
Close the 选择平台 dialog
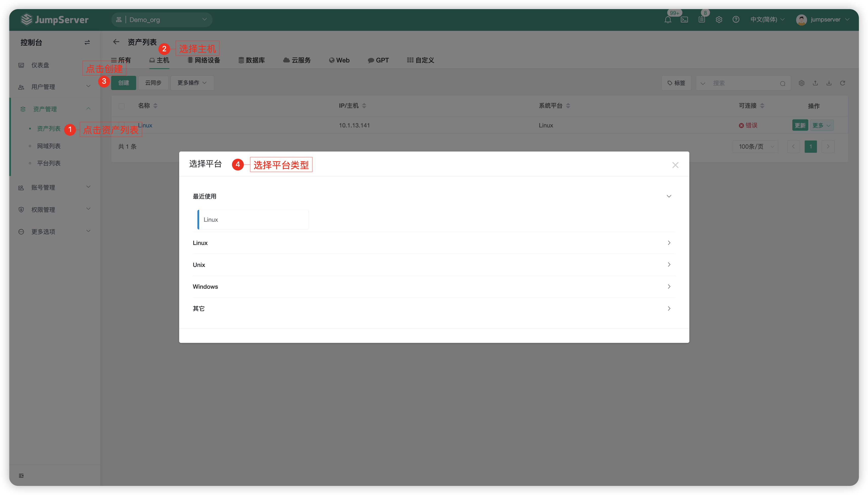point(675,165)
